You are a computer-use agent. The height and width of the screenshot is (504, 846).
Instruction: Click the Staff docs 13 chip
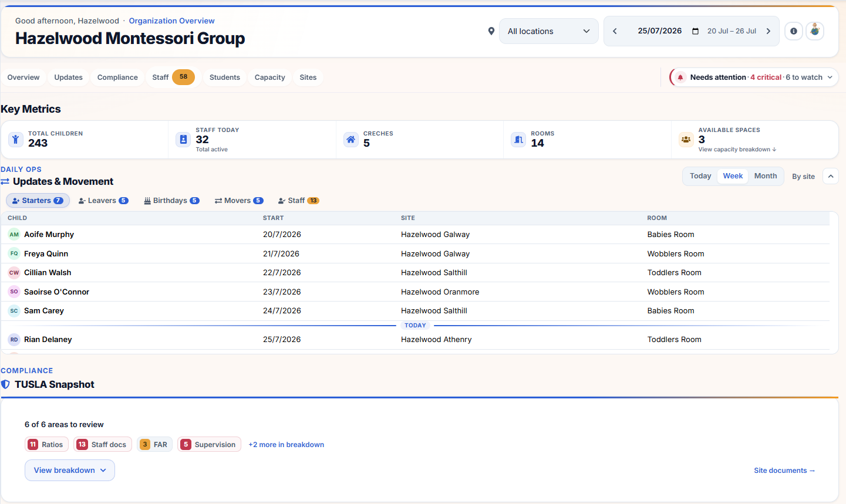pyautogui.click(x=103, y=445)
